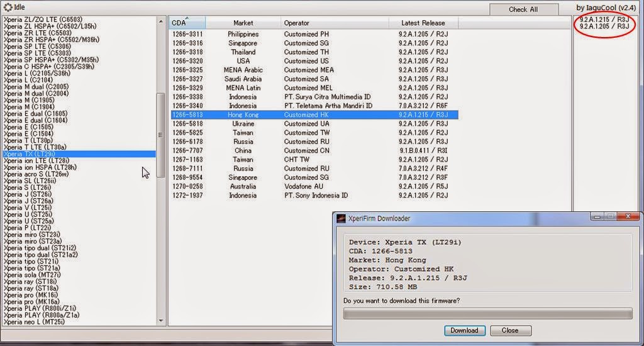
Task: Select PT. Sony Indonesia ID row
Action: [314, 196]
